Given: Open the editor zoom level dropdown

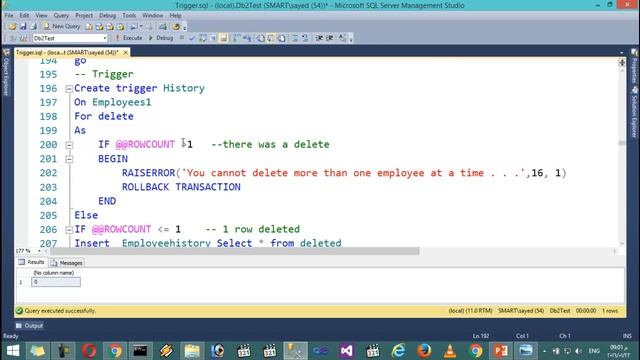Looking at the screenshot, I should pyautogui.click(x=39, y=251).
